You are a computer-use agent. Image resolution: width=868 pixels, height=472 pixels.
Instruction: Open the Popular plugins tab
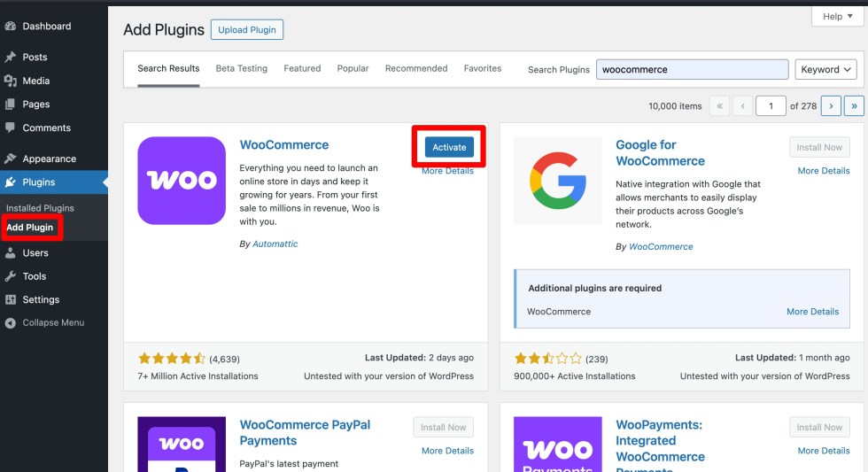click(x=353, y=68)
